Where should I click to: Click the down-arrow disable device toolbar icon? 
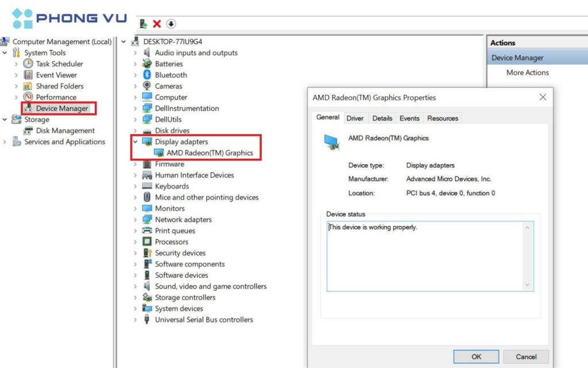point(171,24)
